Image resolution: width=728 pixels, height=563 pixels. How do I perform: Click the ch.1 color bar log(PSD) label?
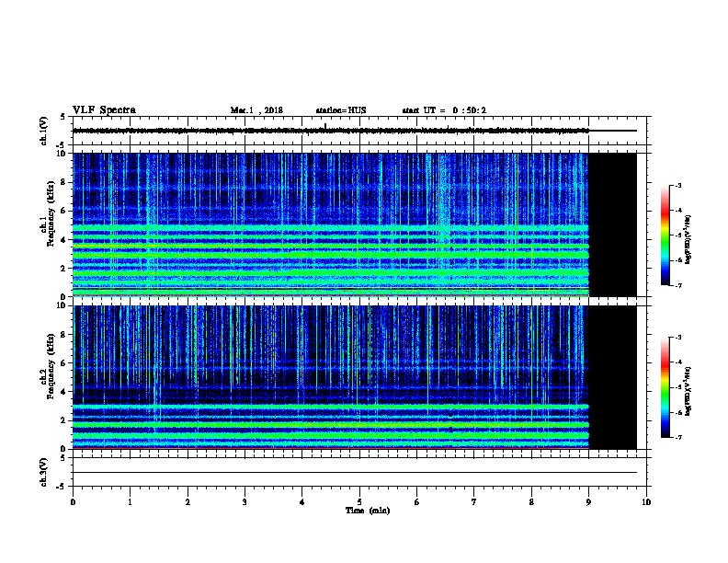[688, 240]
